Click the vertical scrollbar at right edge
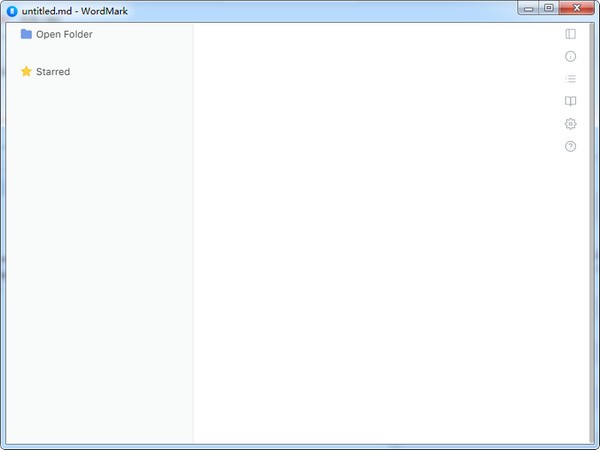Viewport: 600px width, 450px height. point(592,233)
